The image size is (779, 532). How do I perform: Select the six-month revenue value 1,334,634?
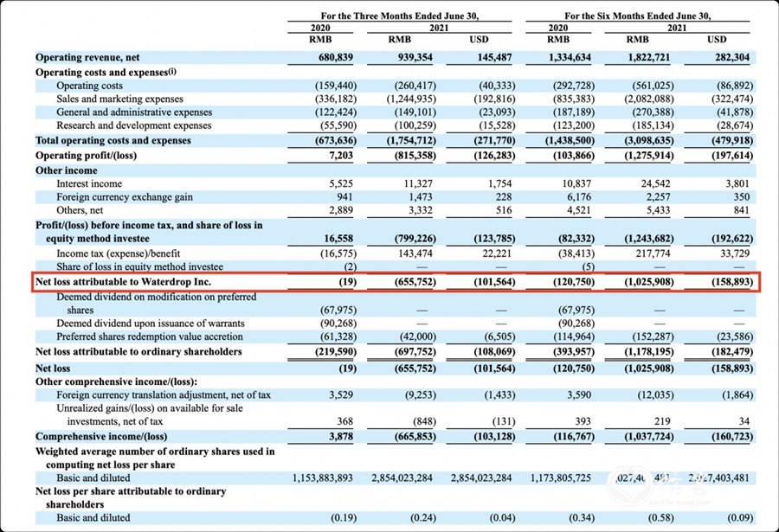[x=570, y=58]
